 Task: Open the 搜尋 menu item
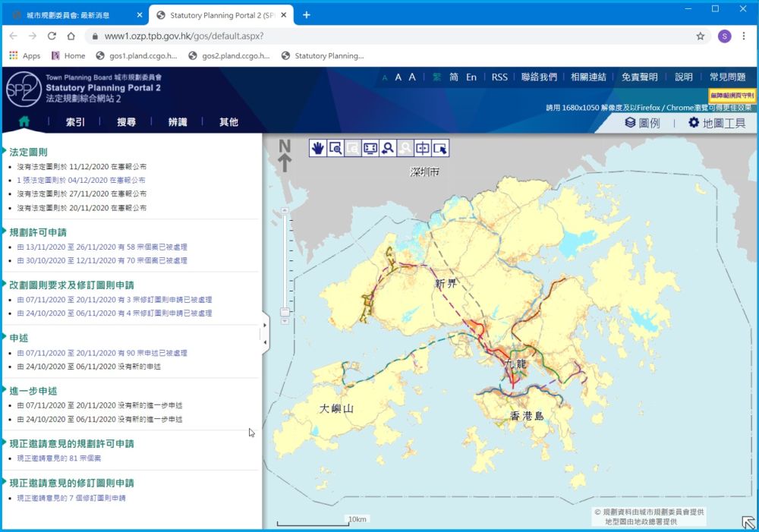click(126, 121)
